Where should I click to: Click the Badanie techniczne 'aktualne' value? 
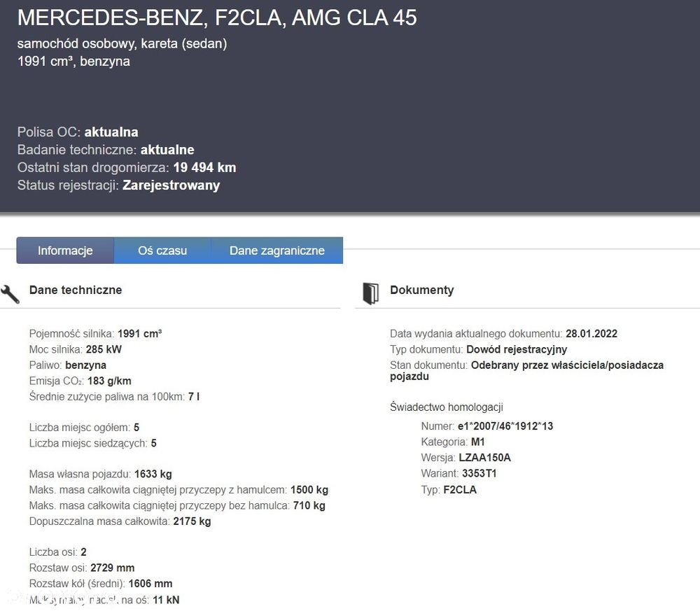pos(167,150)
